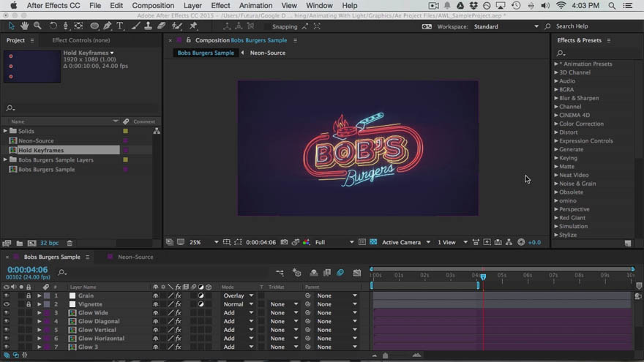Open Grain layer Overlay blending mode dropdown

tap(239, 295)
